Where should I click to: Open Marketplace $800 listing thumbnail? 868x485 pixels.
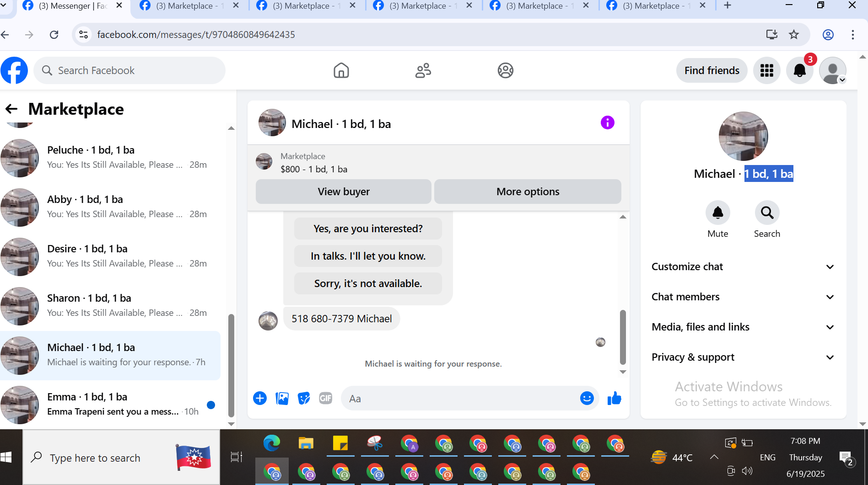[x=264, y=161]
